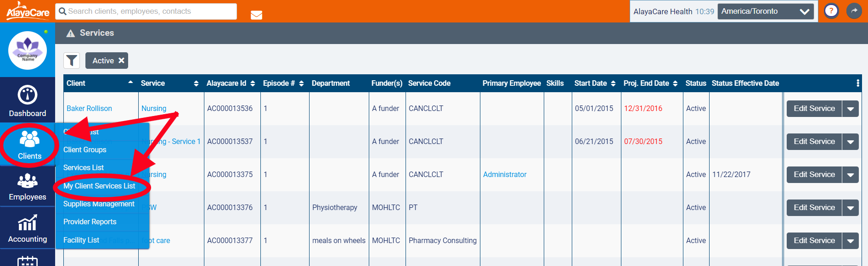Go to Accounting in the sidebar

[28, 229]
